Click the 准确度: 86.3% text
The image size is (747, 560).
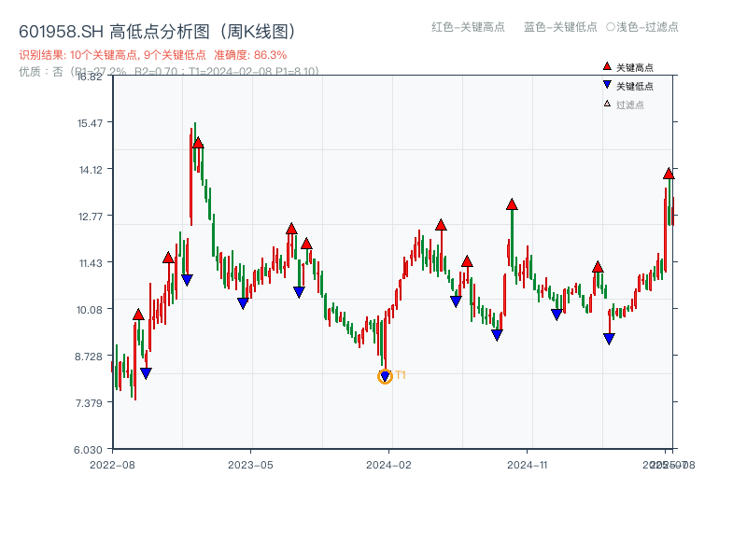[x=250, y=55]
